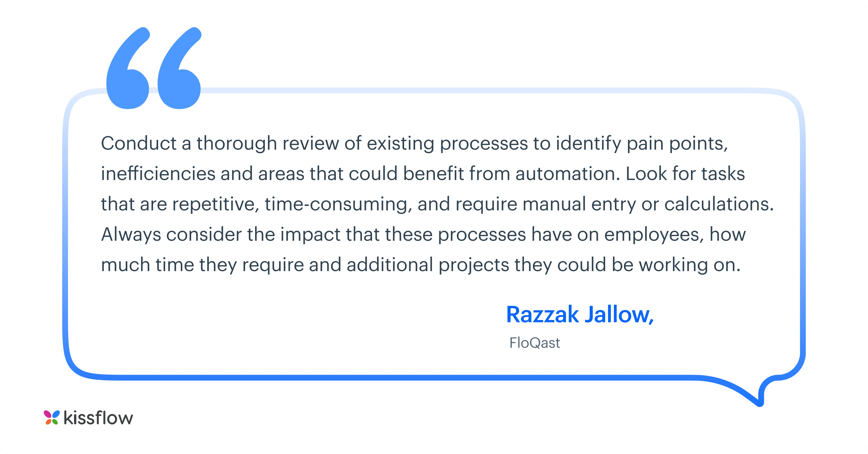The image size is (868, 454).
Task: Click the phrase Look for tasks
Action: click(685, 174)
